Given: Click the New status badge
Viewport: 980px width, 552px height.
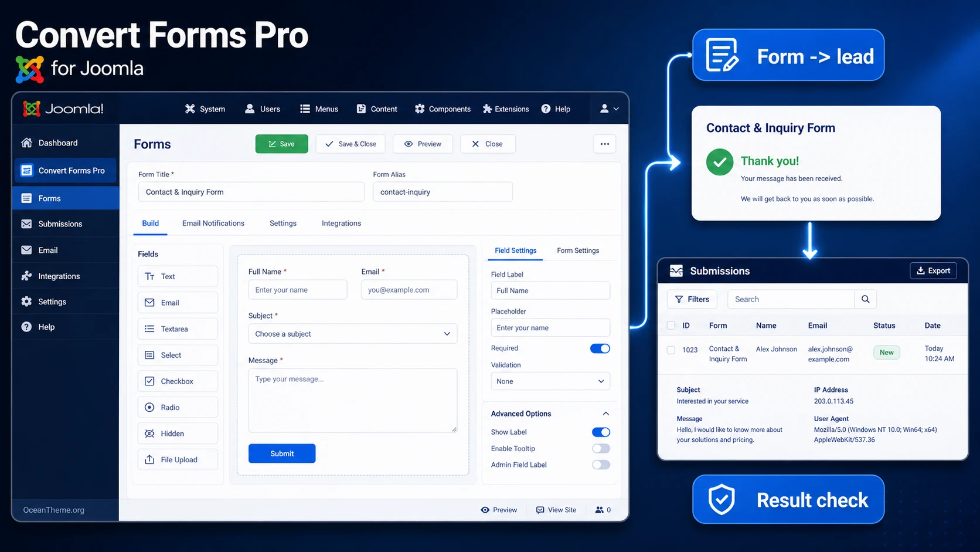Looking at the screenshot, I should click(x=886, y=353).
